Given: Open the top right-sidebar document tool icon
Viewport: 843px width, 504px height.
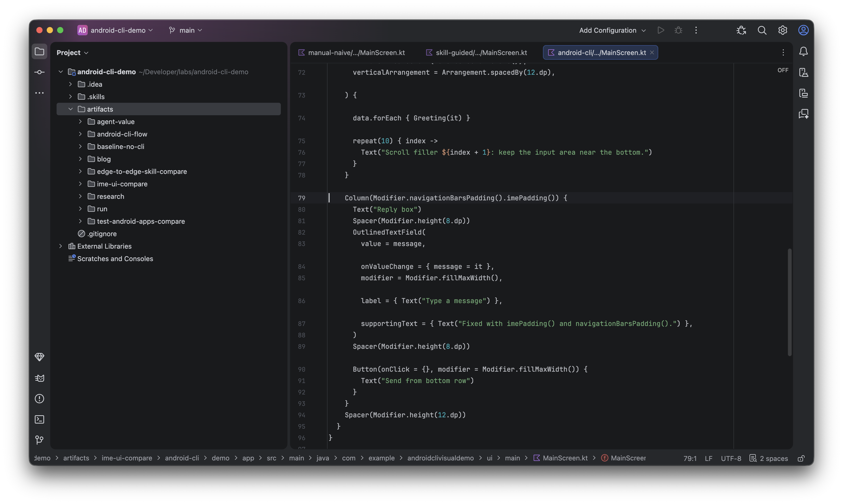Looking at the screenshot, I should [803, 72].
